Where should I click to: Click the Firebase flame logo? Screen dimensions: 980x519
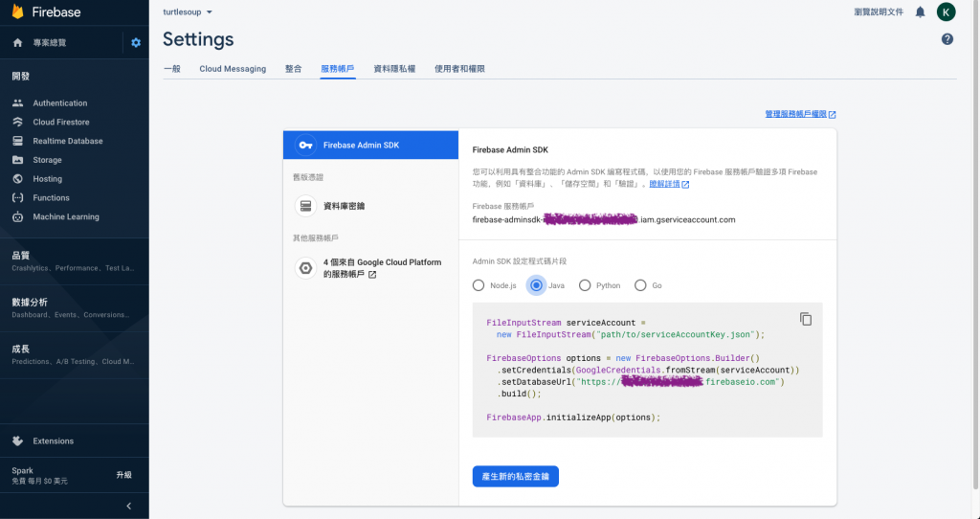click(17, 11)
